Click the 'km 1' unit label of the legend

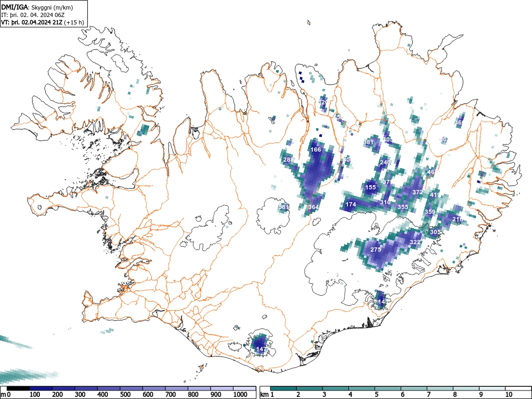267,395
